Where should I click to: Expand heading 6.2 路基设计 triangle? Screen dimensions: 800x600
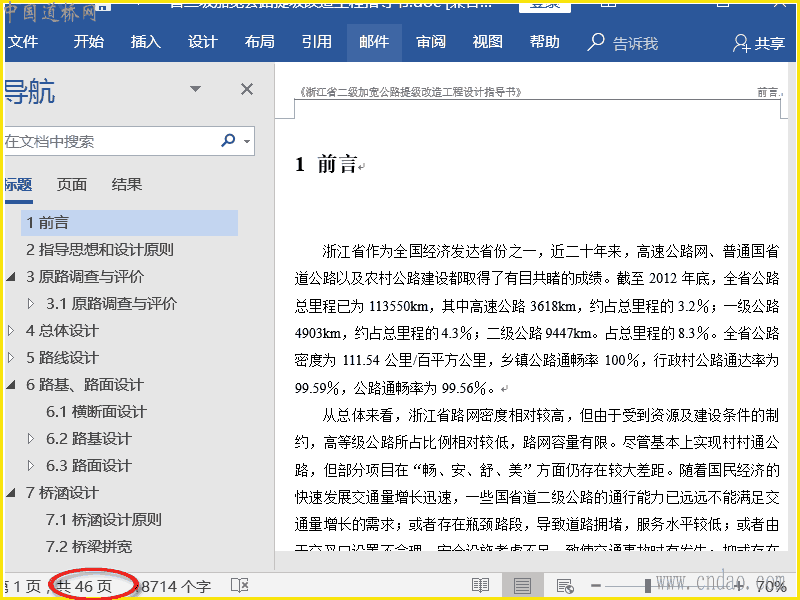point(31,439)
